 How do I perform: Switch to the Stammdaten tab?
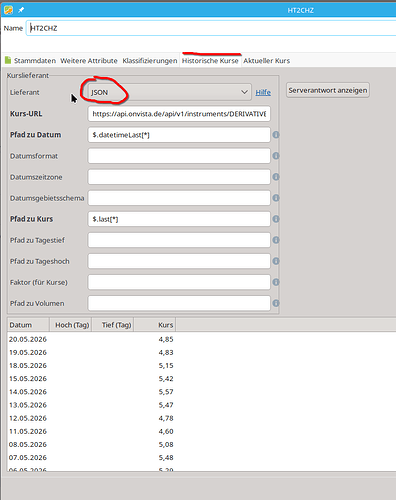pyautogui.click(x=30, y=61)
